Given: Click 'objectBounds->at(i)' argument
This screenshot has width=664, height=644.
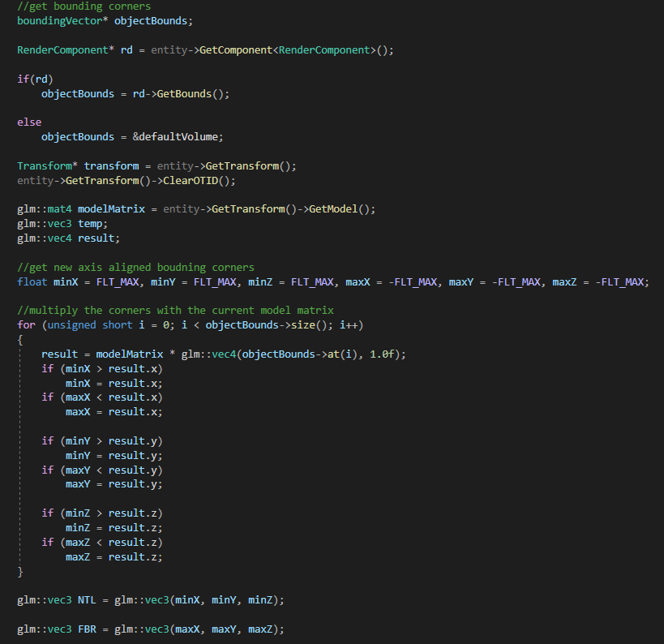Looking at the screenshot, I should (300, 354).
